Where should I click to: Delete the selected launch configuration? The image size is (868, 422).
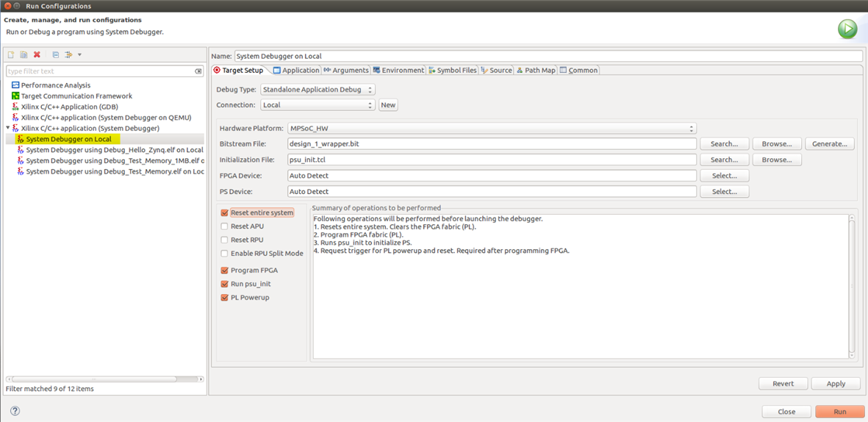tap(37, 55)
